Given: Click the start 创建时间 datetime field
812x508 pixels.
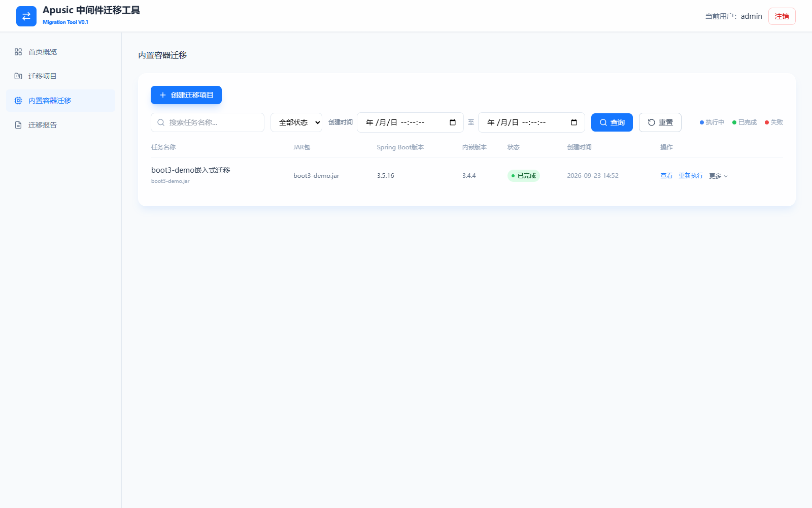Looking at the screenshot, I should (x=410, y=122).
